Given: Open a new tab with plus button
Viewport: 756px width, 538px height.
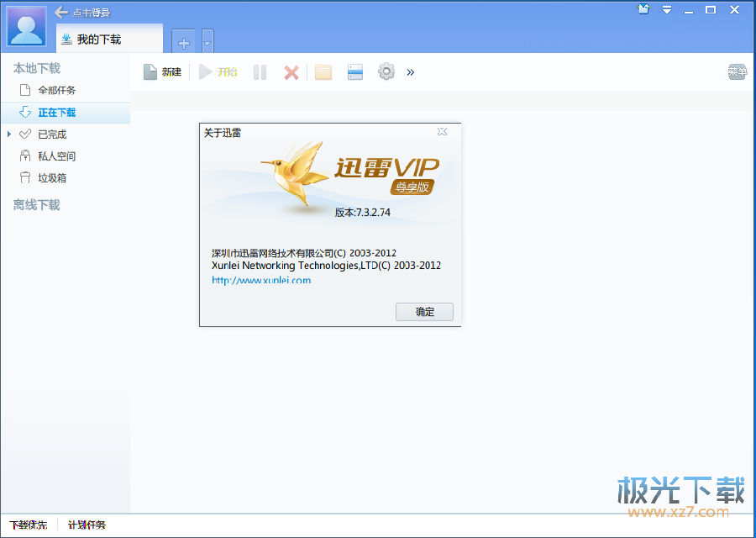Looking at the screenshot, I should pos(184,43).
